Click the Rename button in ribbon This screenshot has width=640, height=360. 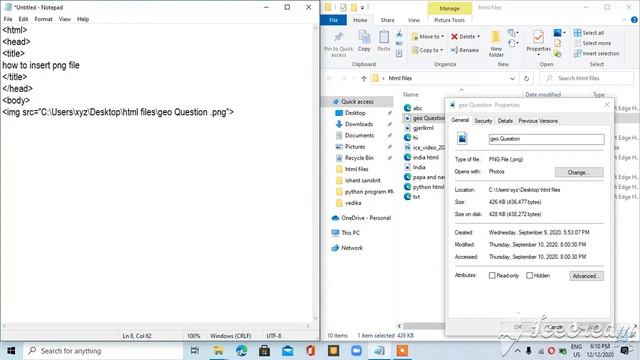pos(465,50)
